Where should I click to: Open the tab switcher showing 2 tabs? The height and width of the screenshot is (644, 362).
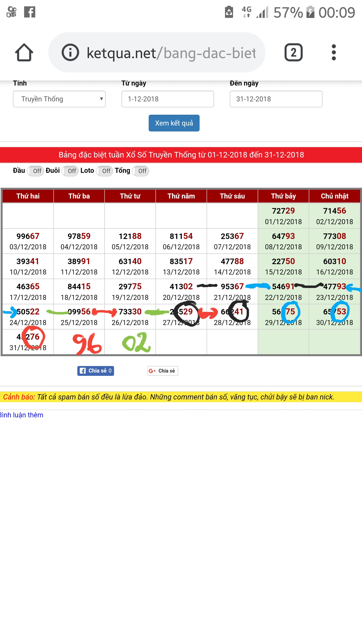pyautogui.click(x=293, y=52)
